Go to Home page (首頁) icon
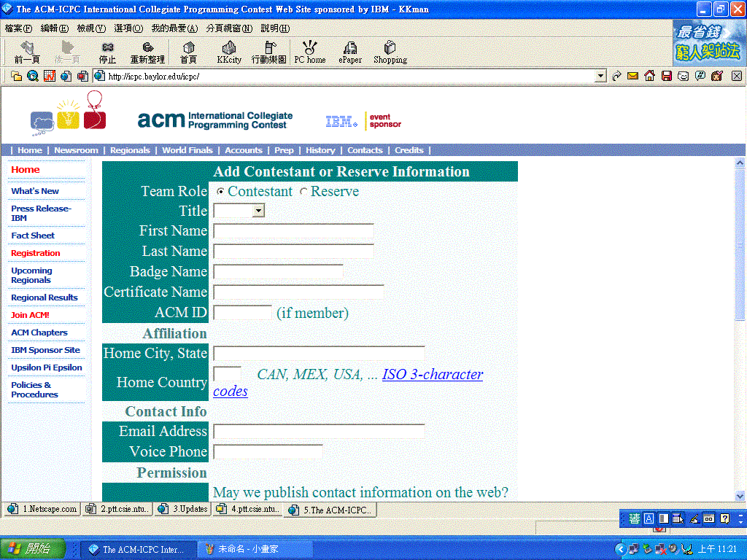This screenshot has height=560, width=747. coord(188,52)
